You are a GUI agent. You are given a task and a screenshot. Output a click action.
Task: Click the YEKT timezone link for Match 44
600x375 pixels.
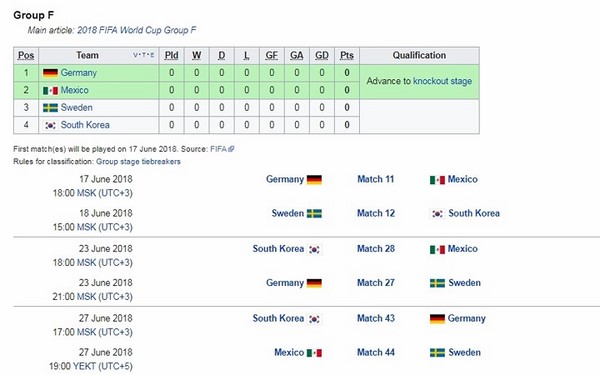pyautogui.click(x=84, y=366)
